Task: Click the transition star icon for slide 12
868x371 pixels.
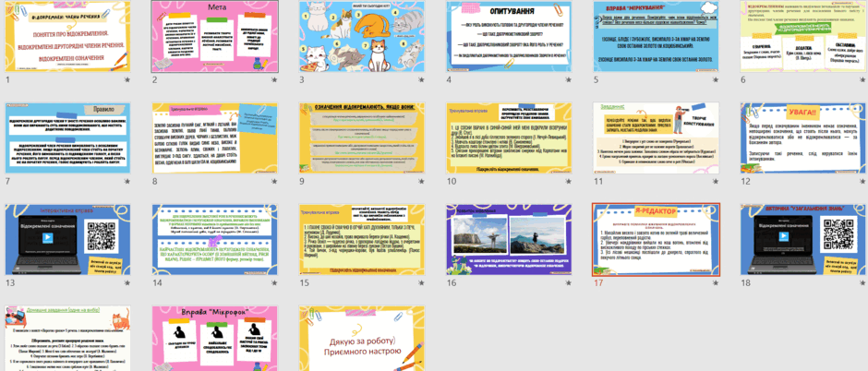Action: click(x=863, y=182)
